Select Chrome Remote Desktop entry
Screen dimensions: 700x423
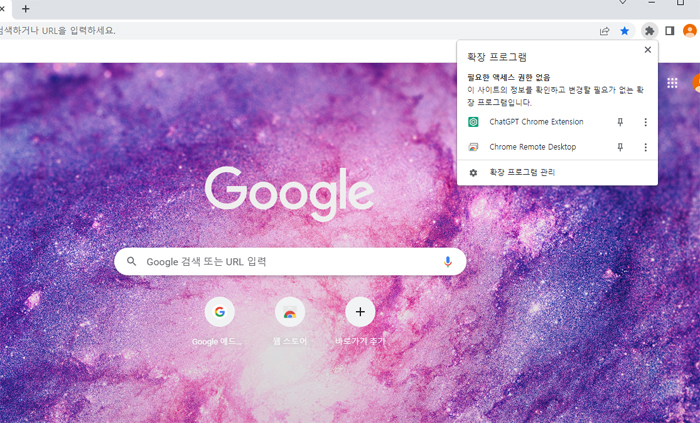(x=533, y=147)
